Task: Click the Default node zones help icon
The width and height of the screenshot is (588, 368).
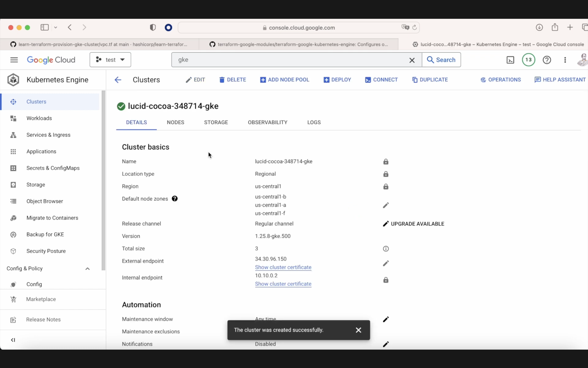Action: (x=175, y=198)
